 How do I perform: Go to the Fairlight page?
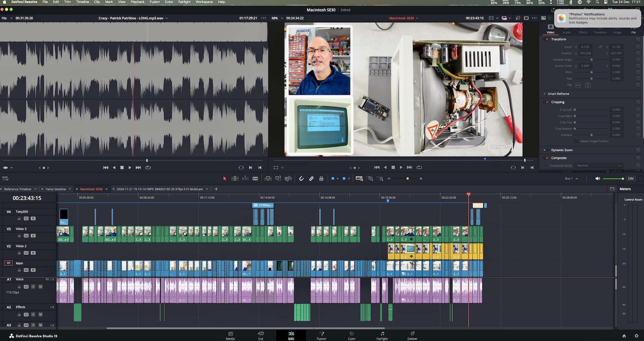click(382, 336)
